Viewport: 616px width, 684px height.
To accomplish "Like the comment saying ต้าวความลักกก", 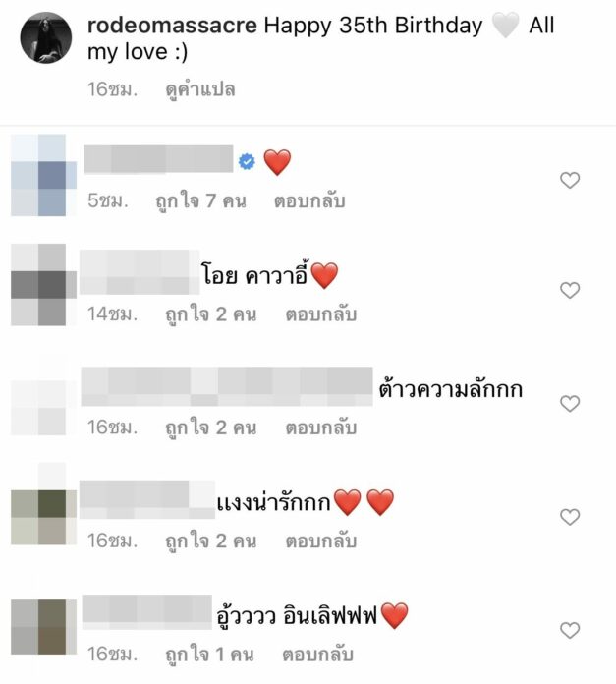I will [x=570, y=404].
